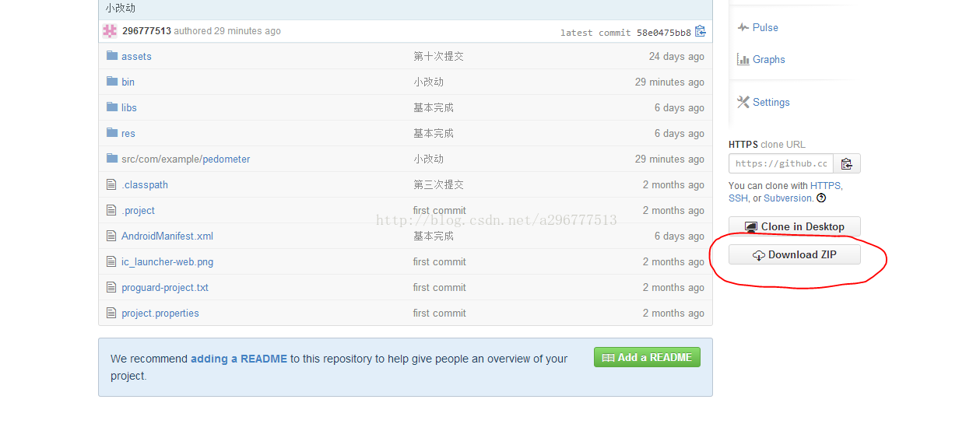Image resolution: width=980 pixels, height=424 pixels.
Task: Open first commit message for .project
Action: click(x=440, y=210)
